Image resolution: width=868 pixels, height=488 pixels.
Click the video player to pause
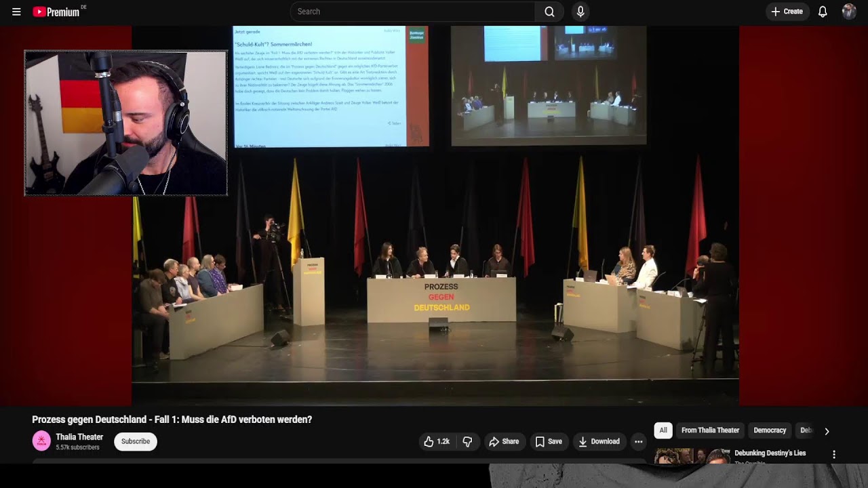[434, 216]
